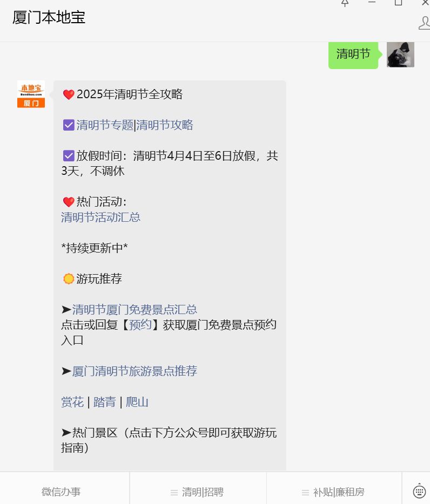Open the 清明节活动汇总 link
The width and height of the screenshot is (430, 504).
100,217
